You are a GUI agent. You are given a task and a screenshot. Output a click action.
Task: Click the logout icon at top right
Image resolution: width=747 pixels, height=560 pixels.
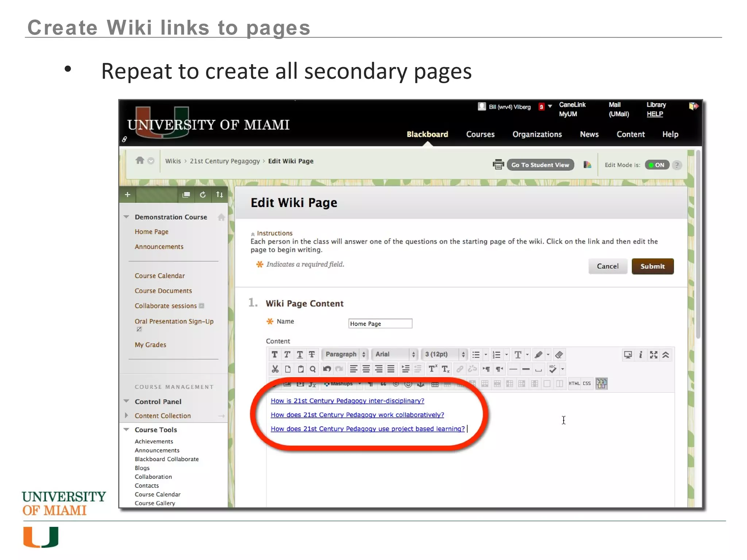click(x=693, y=106)
